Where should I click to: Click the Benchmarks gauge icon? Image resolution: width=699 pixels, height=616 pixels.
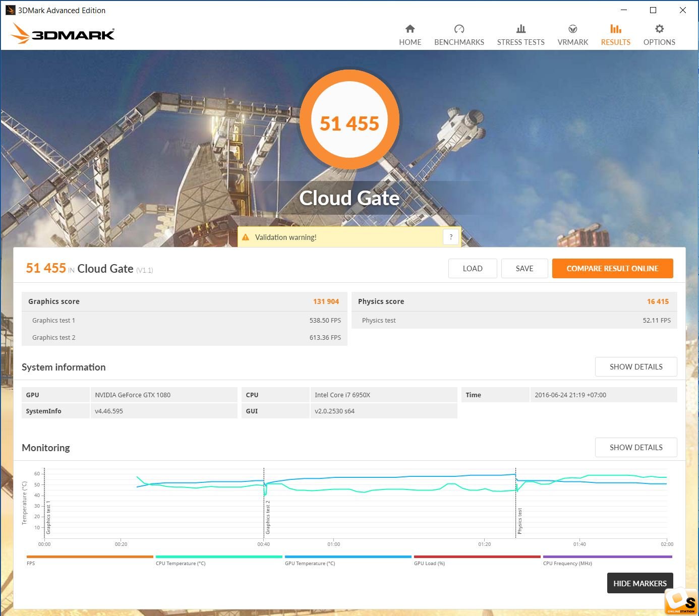[459, 29]
